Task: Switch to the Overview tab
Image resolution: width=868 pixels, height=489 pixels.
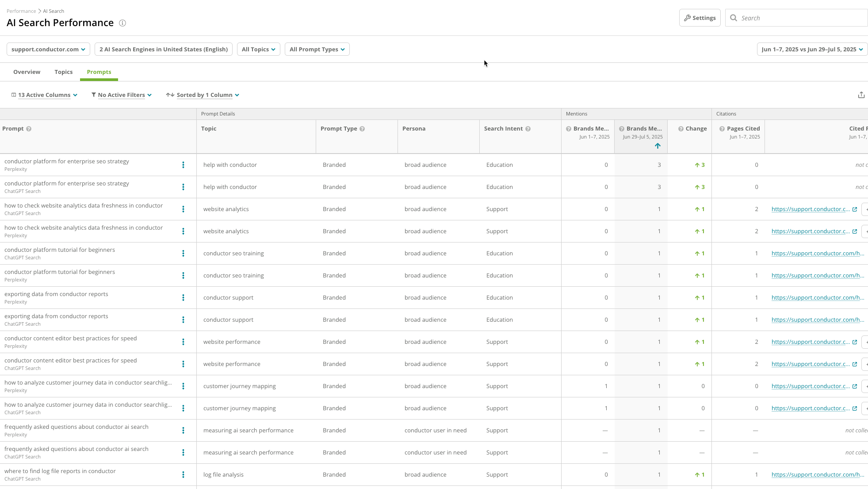Action: tap(27, 72)
